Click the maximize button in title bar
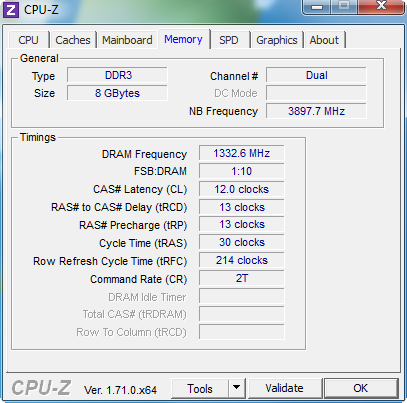 pos(344,6)
